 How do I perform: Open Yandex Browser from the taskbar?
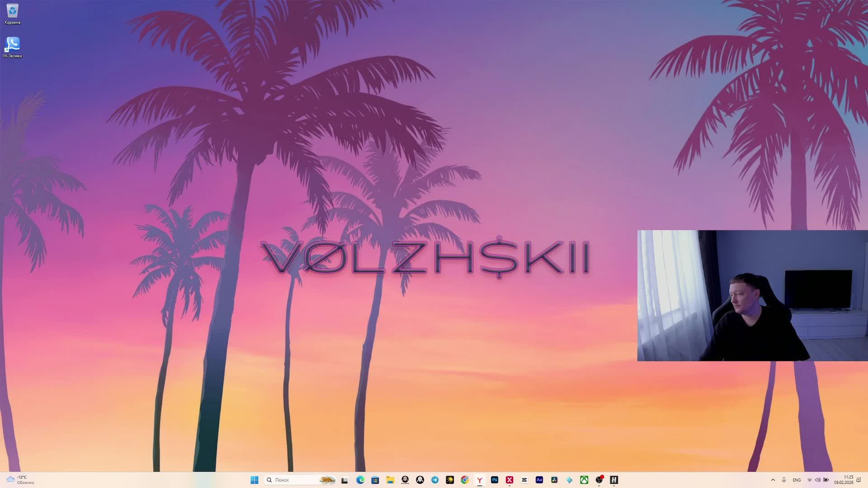point(479,480)
